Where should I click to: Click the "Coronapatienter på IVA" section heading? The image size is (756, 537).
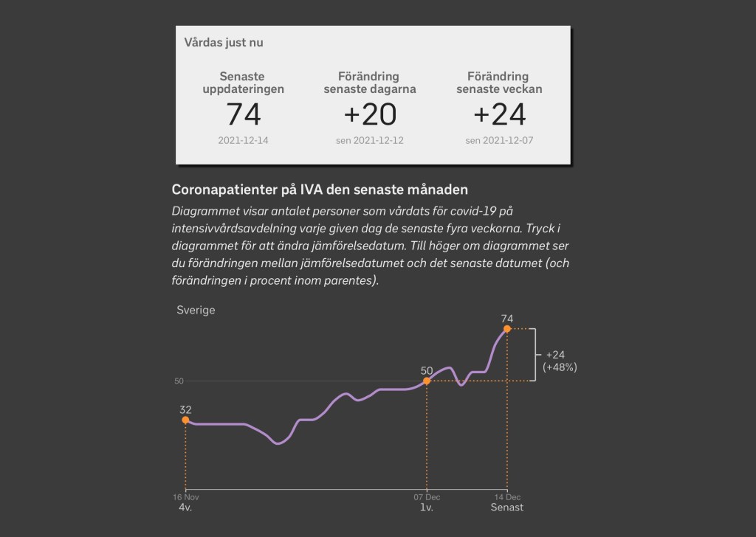320,190
